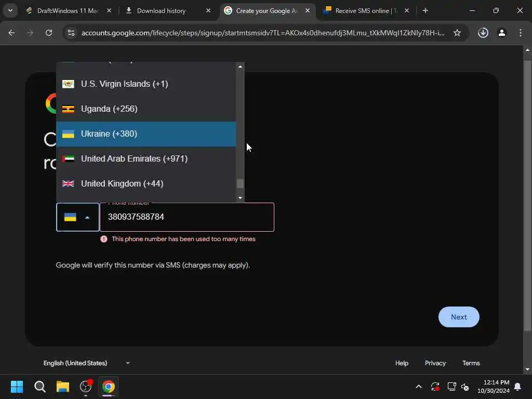View site information icon in address bar

coord(71,33)
